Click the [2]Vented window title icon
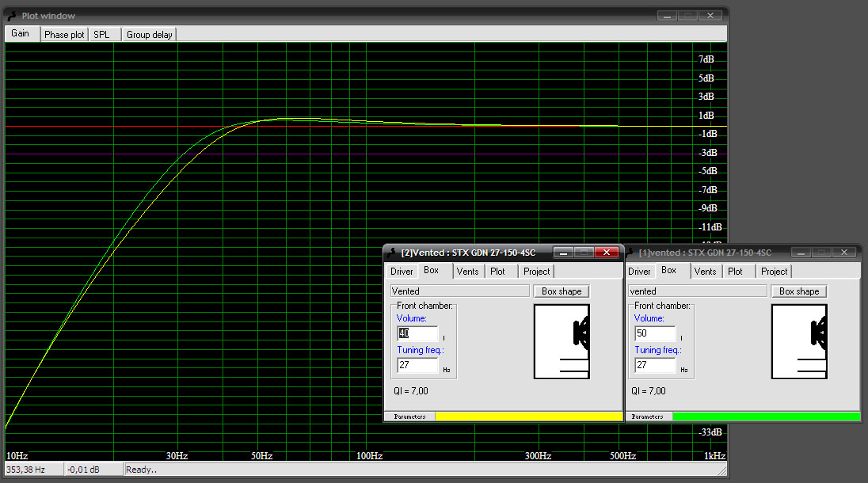 point(392,253)
